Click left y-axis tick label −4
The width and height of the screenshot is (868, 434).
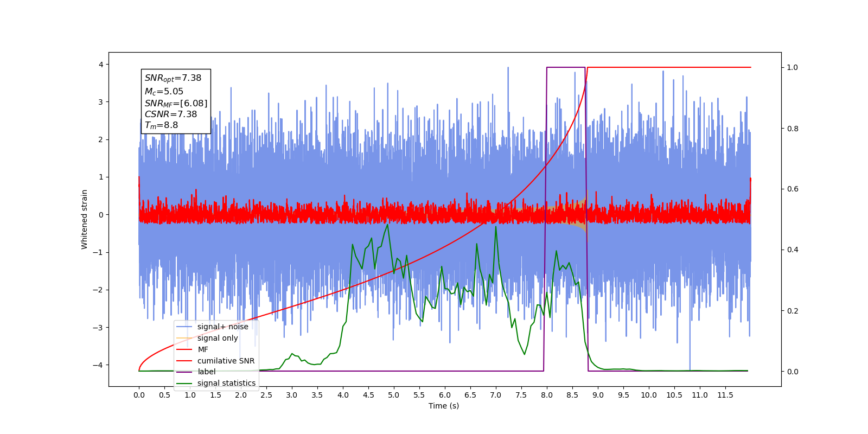pyautogui.click(x=98, y=365)
